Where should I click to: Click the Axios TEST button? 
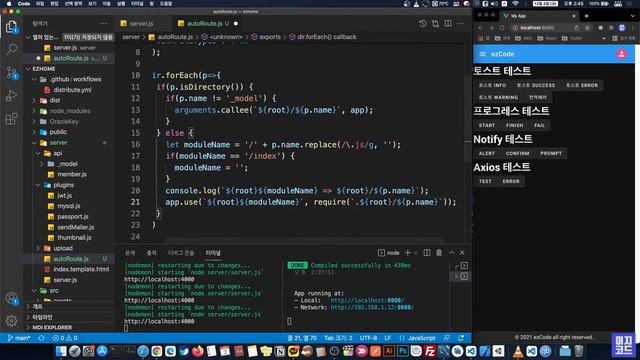pos(485,181)
